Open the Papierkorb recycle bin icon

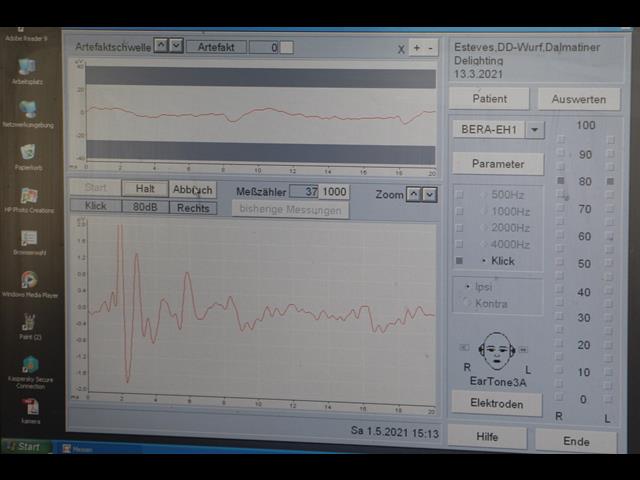coord(28,153)
